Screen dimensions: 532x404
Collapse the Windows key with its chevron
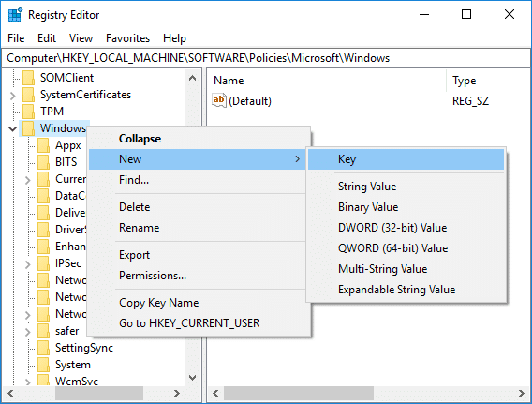coord(13,129)
